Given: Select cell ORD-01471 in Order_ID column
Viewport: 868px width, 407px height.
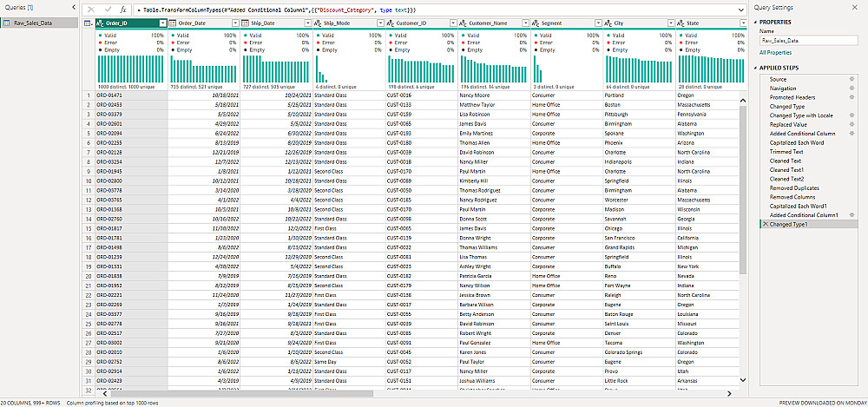Looking at the screenshot, I should tap(131, 95).
